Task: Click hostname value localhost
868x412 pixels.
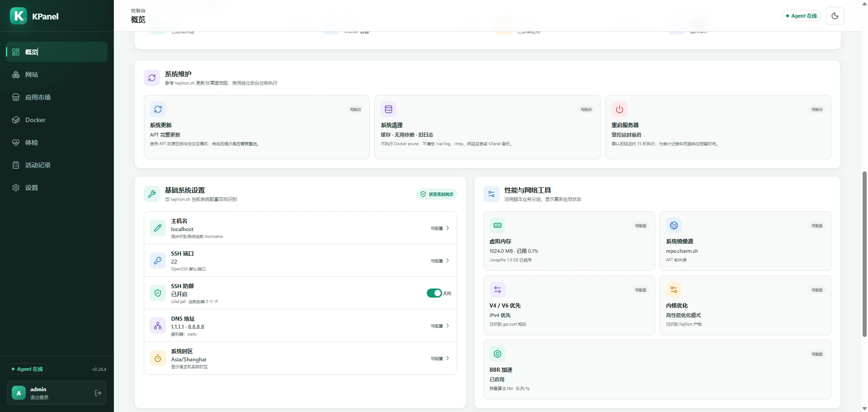Action: (x=182, y=229)
